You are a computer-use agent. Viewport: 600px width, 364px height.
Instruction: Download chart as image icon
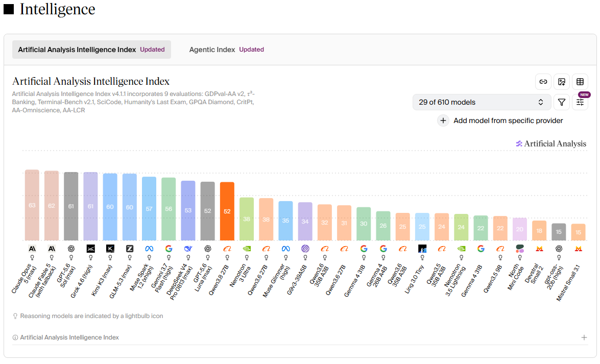pyautogui.click(x=561, y=82)
